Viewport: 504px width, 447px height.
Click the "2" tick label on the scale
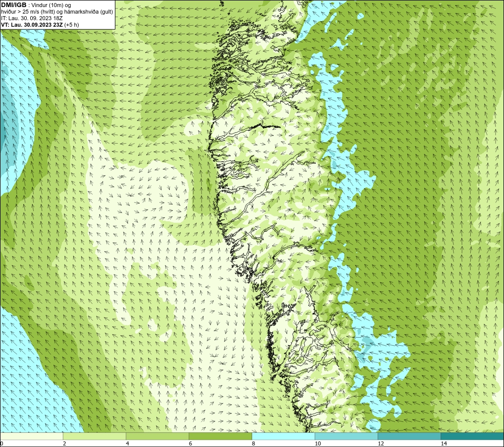pos(65,444)
